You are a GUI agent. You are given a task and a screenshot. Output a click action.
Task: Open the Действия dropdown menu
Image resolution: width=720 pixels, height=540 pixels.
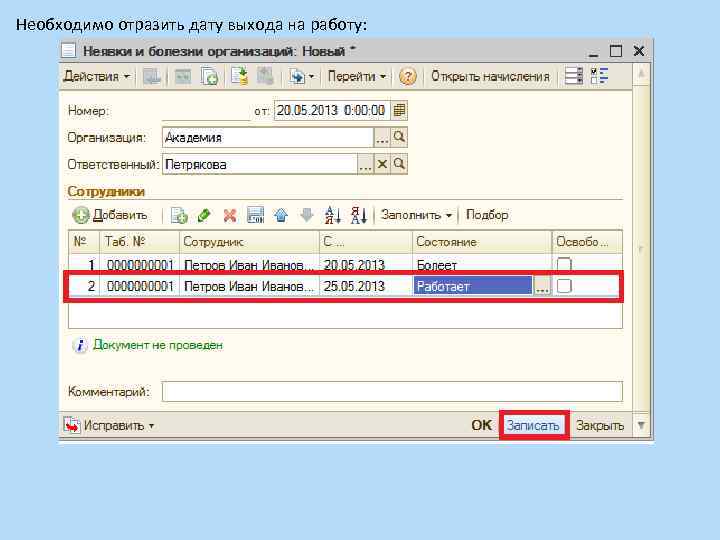point(96,76)
